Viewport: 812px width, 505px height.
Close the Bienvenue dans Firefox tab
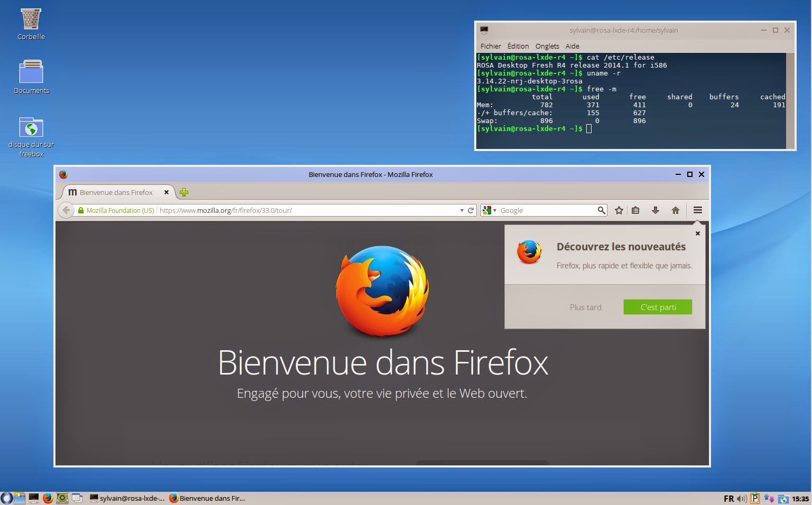click(166, 192)
